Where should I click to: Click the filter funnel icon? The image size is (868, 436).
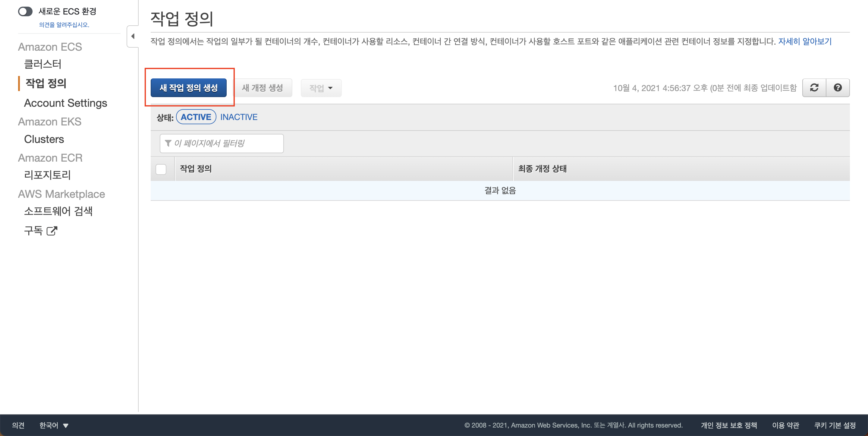(168, 143)
